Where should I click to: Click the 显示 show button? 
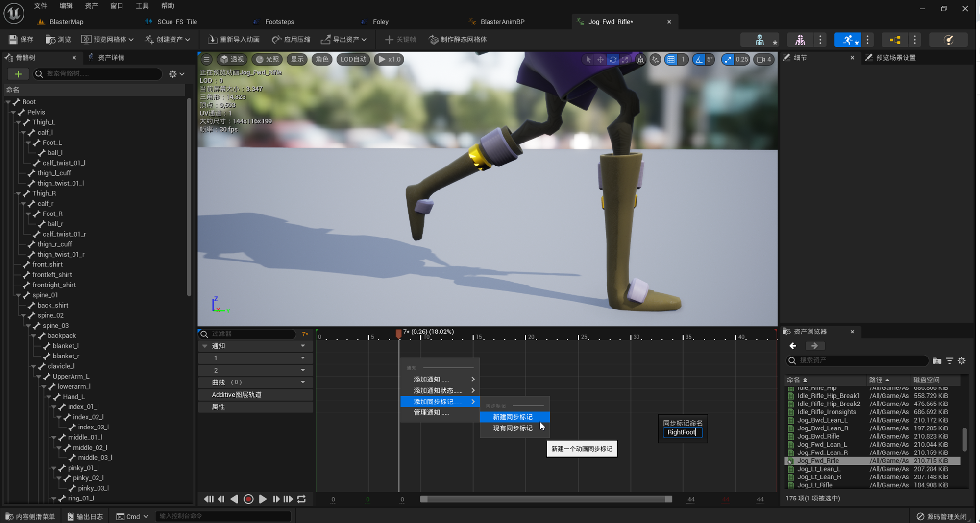297,59
